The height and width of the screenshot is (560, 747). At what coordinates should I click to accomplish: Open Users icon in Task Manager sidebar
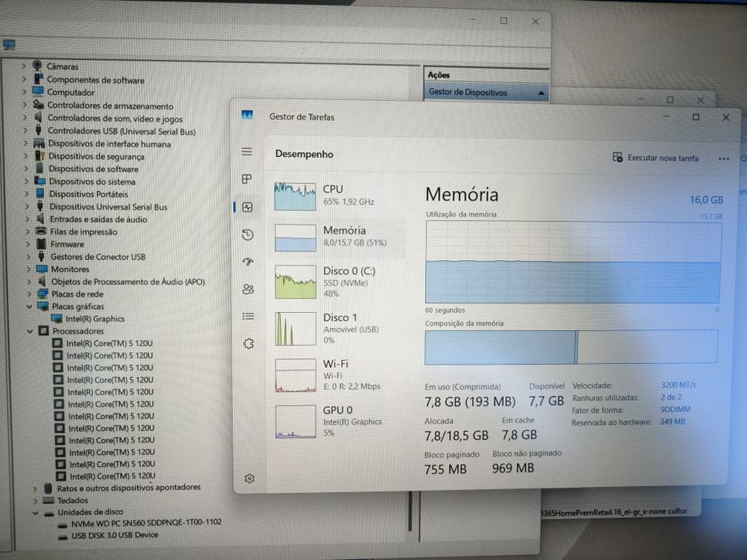pos(247,289)
